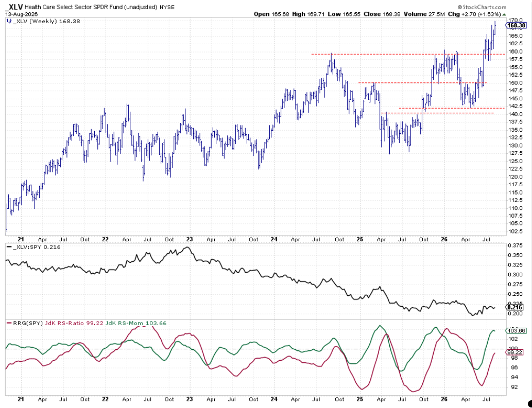Image resolution: width=532 pixels, height=408 pixels.
Task: Click the 130.0 price axis label
Action: tap(515, 146)
